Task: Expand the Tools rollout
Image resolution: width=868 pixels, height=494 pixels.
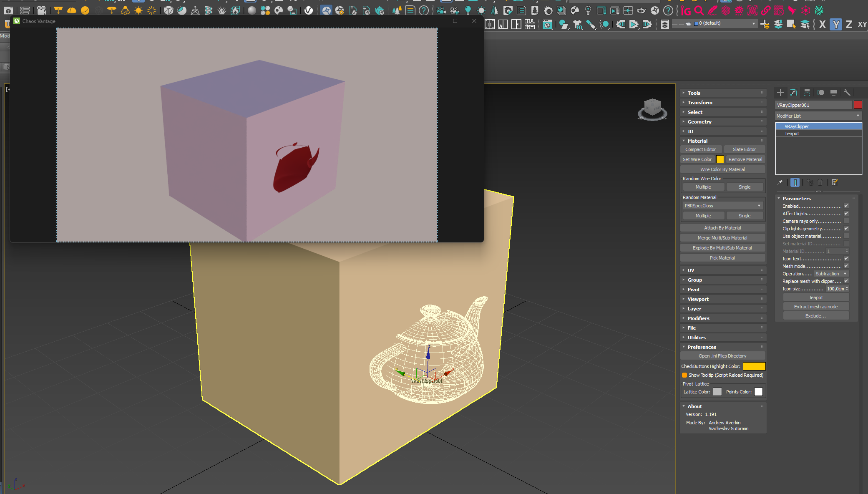Action: (722, 93)
